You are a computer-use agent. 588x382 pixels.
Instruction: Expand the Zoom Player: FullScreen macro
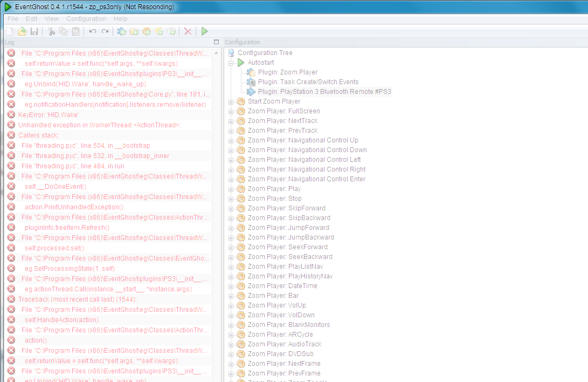231,112
